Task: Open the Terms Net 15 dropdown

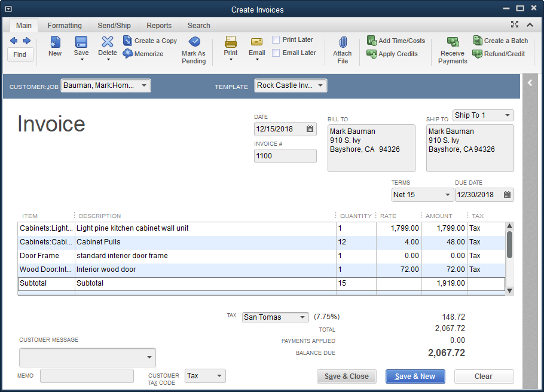Action: pos(448,195)
